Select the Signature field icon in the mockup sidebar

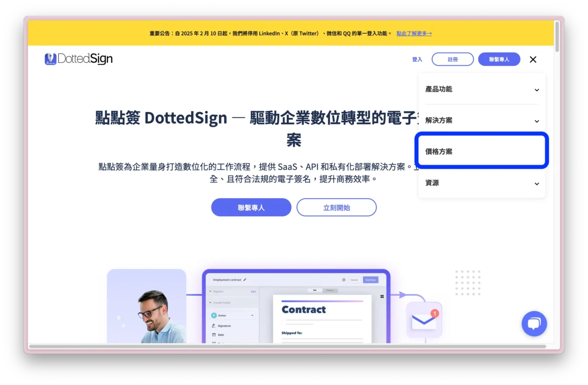[213, 326]
